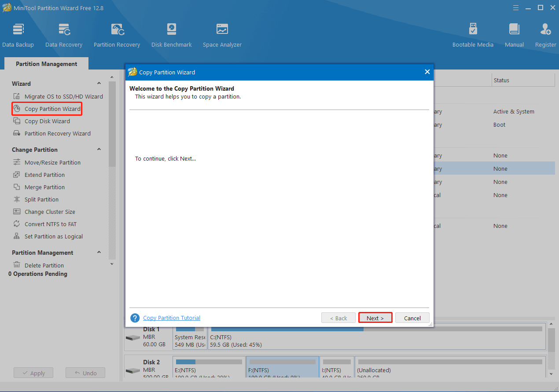This screenshot has height=392, width=559.
Task: Choose Copy Disk Wizard entry
Action: (47, 121)
